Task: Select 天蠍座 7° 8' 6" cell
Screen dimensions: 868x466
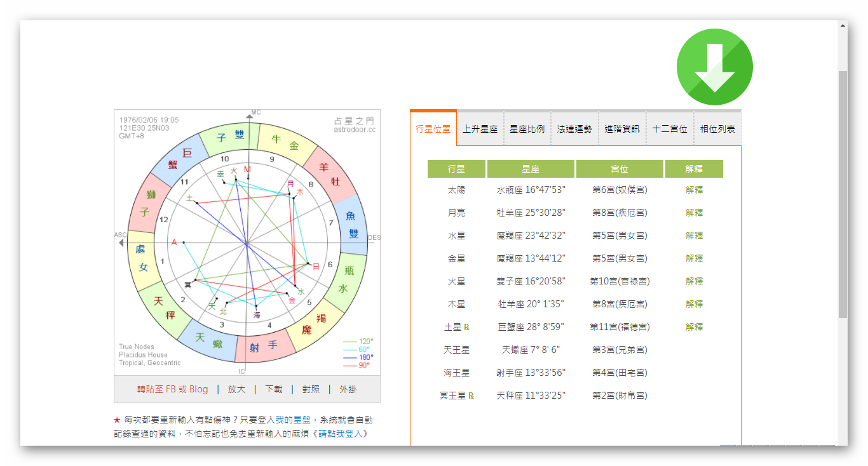Action: 531,350
